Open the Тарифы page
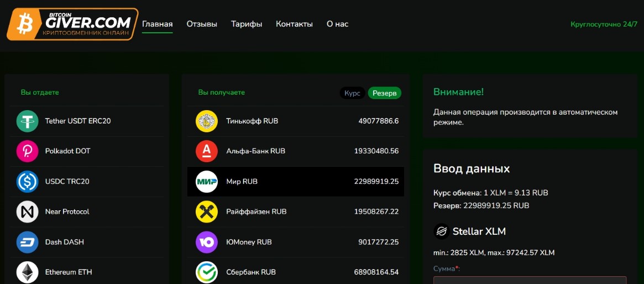 point(247,24)
